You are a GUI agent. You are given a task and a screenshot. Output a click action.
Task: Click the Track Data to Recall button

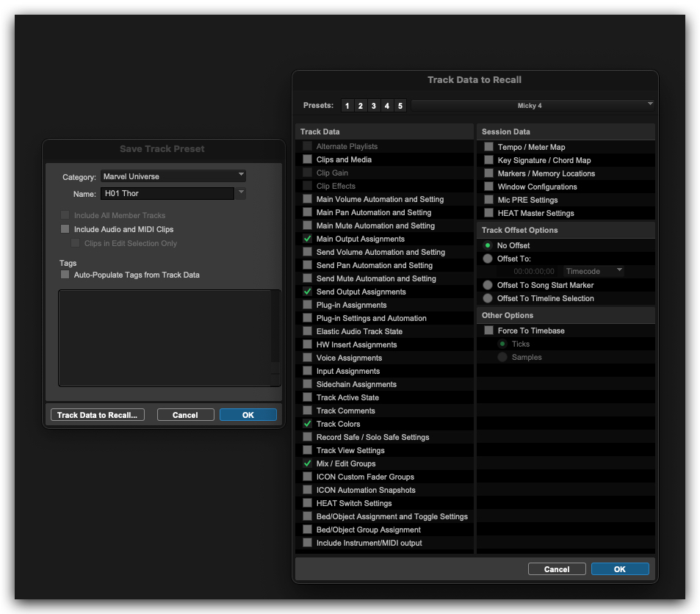click(98, 415)
